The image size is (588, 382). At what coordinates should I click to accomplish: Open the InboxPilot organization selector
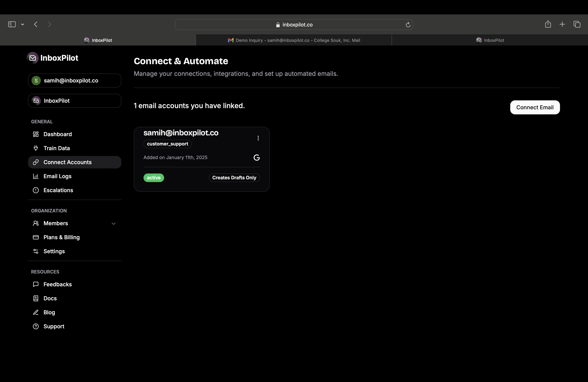click(x=74, y=101)
